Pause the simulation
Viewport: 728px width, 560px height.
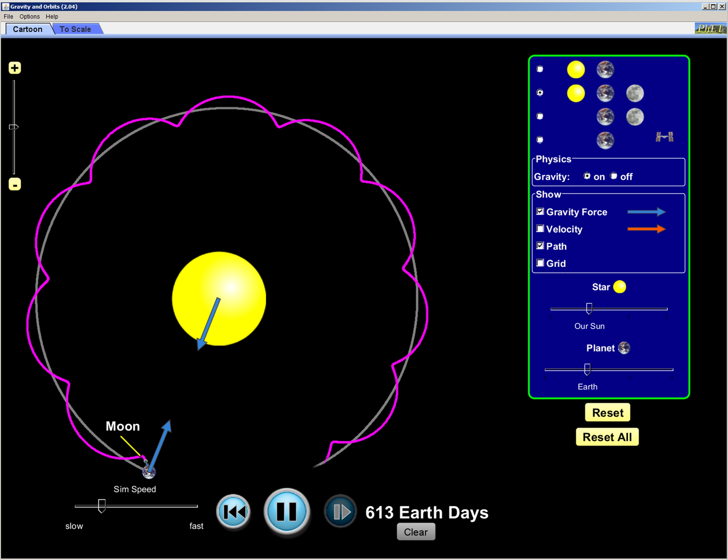(287, 511)
